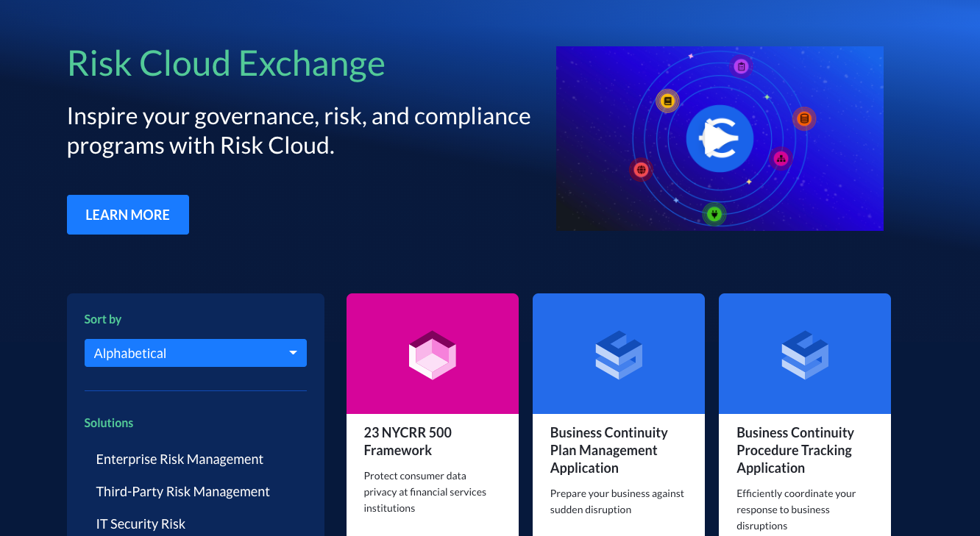The width and height of the screenshot is (980, 536).
Task: Click the Business Continuity Procedure Tracking card icon
Action: click(805, 354)
